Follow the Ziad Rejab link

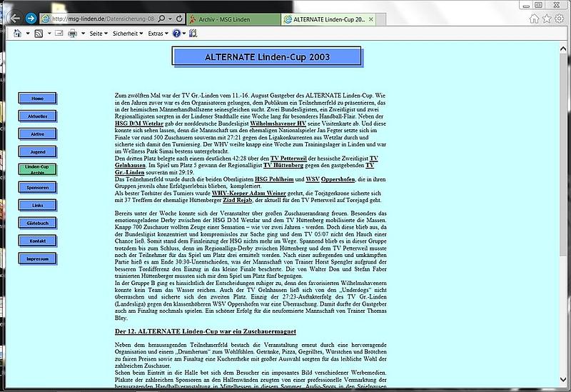click(x=238, y=200)
